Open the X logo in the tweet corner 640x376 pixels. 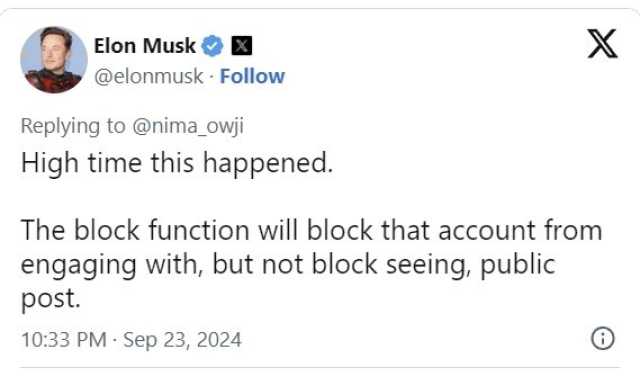pyautogui.click(x=602, y=43)
